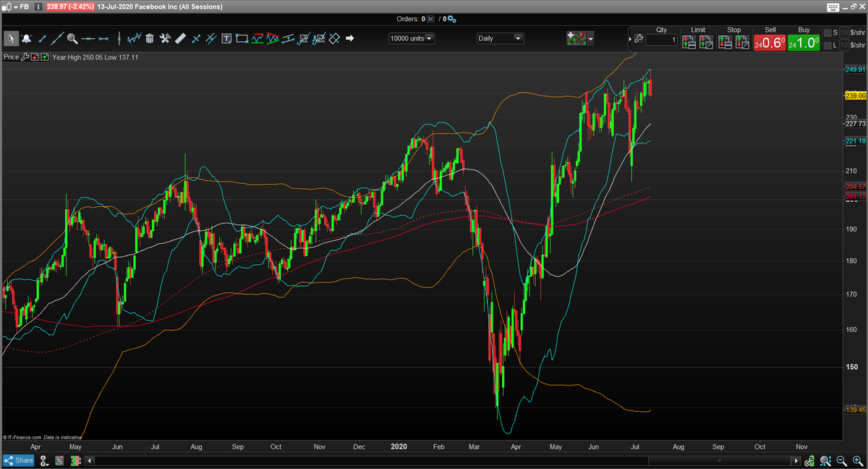Open the 10000 units dropdown
Viewport: 868px width, 469px height.
point(412,38)
